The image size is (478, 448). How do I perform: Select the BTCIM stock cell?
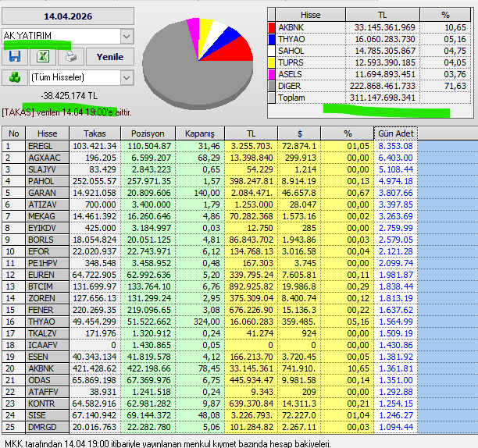[47, 286]
